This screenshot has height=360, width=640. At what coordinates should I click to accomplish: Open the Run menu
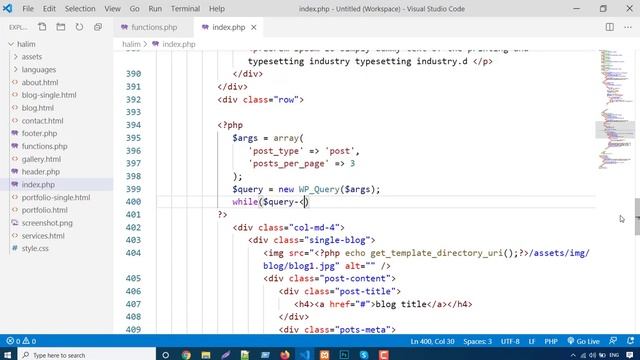155,9
